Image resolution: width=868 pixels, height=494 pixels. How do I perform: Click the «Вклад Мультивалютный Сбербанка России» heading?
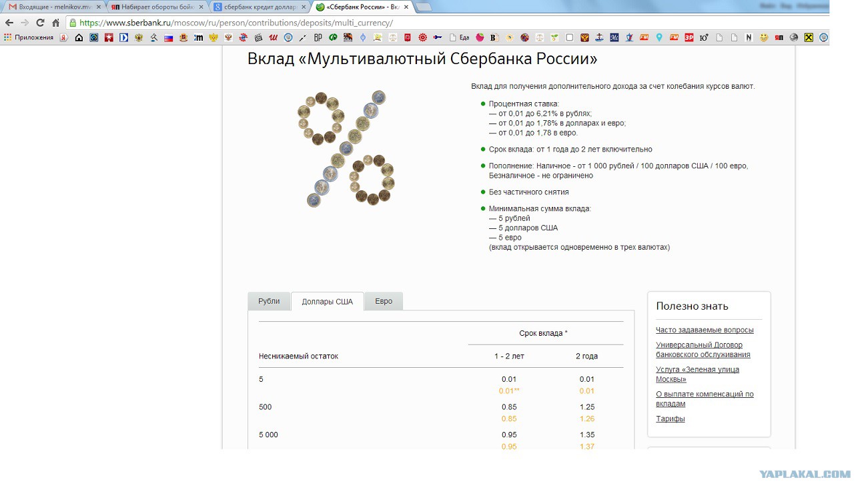coord(422,59)
